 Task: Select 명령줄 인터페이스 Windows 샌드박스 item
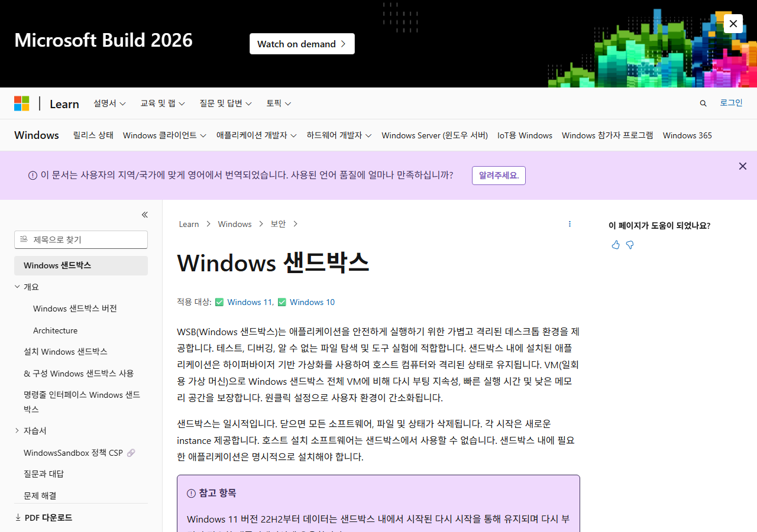point(82,402)
